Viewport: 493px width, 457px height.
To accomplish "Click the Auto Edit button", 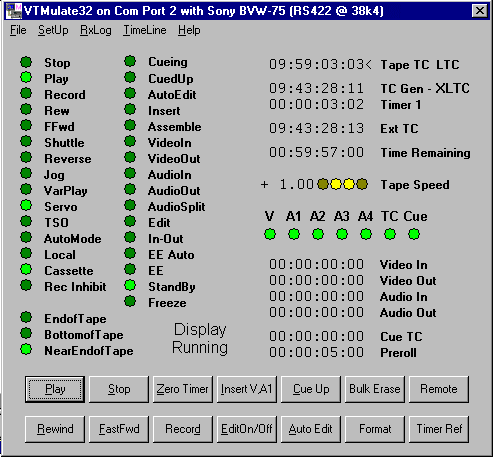I will click(x=311, y=429).
